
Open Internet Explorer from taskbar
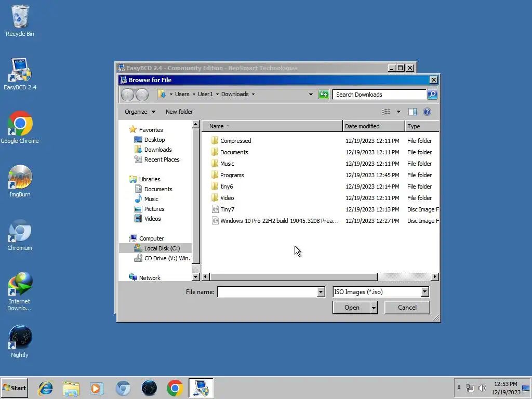pyautogui.click(x=46, y=388)
